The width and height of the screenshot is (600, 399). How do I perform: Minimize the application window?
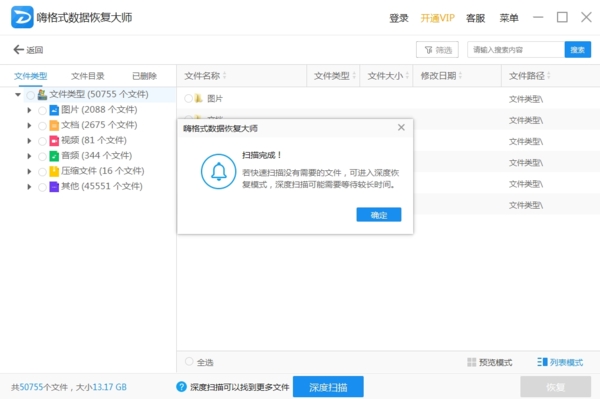coord(538,17)
